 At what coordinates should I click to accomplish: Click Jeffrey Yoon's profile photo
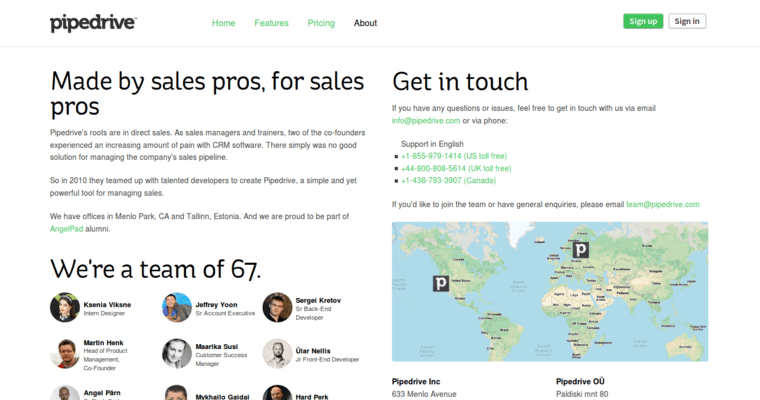point(177,308)
